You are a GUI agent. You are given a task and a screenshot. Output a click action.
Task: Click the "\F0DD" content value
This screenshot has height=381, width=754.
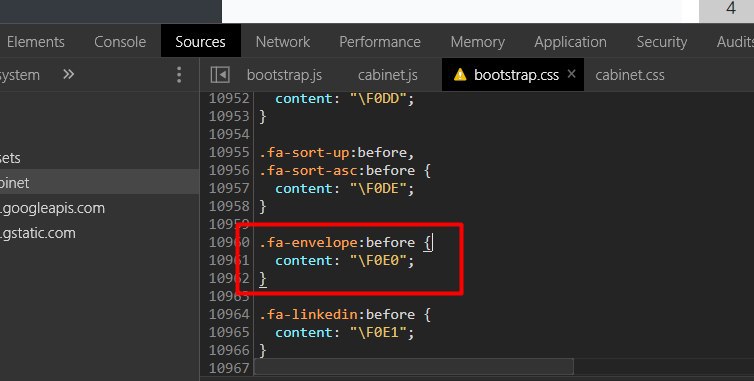379,99
